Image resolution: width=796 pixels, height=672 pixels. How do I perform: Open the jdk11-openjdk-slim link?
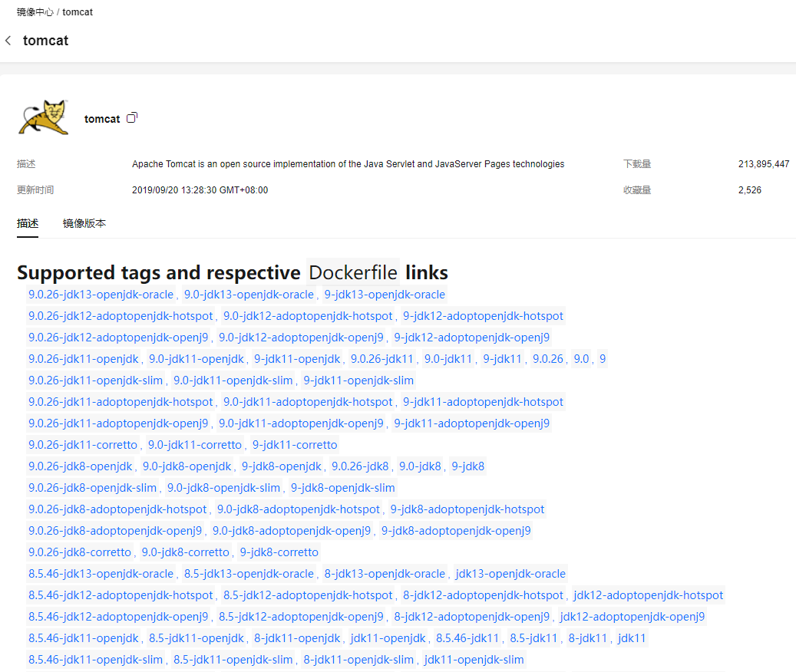tap(474, 660)
